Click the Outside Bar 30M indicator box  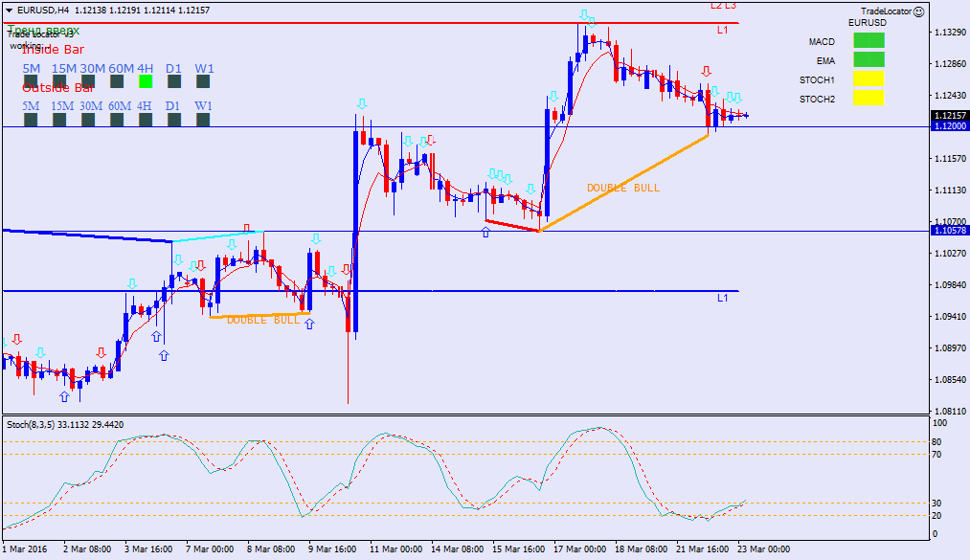tap(88, 120)
